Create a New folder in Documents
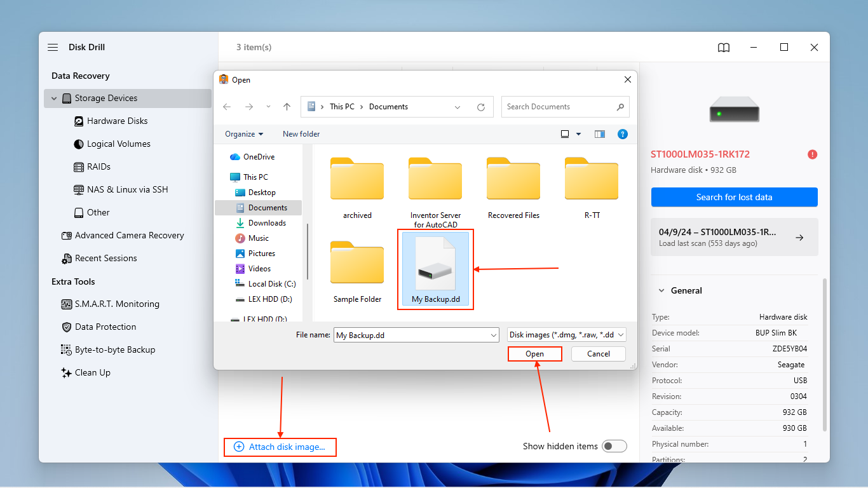Image resolution: width=868 pixels, height=488 pixels. pyautogui.click(x=301, y=134)
